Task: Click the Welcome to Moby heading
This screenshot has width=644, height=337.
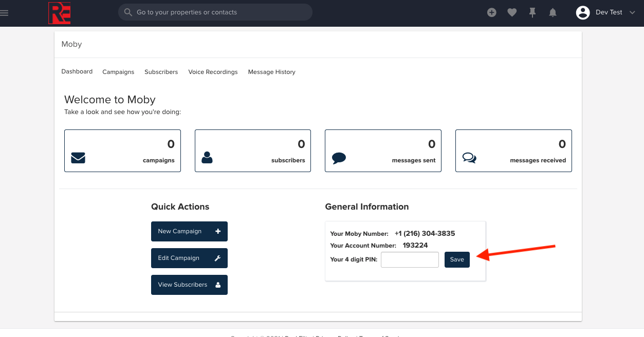Action: [x=110, y=100]
